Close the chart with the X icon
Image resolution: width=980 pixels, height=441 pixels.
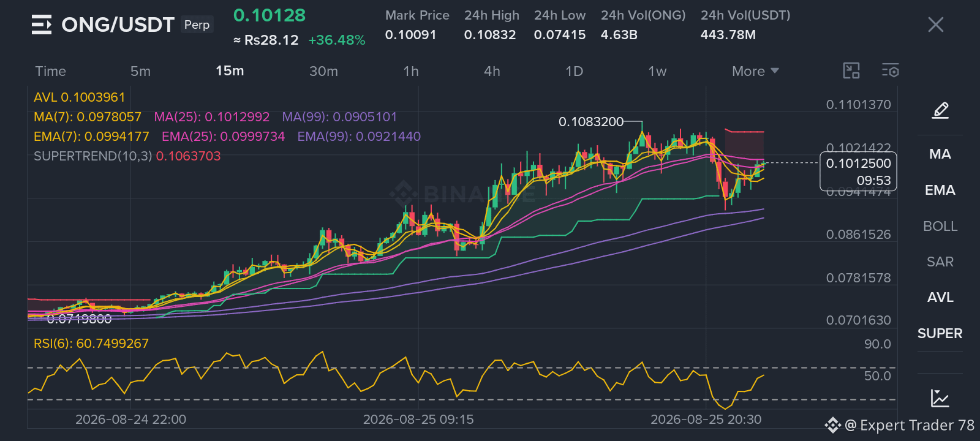pos(935,24)
